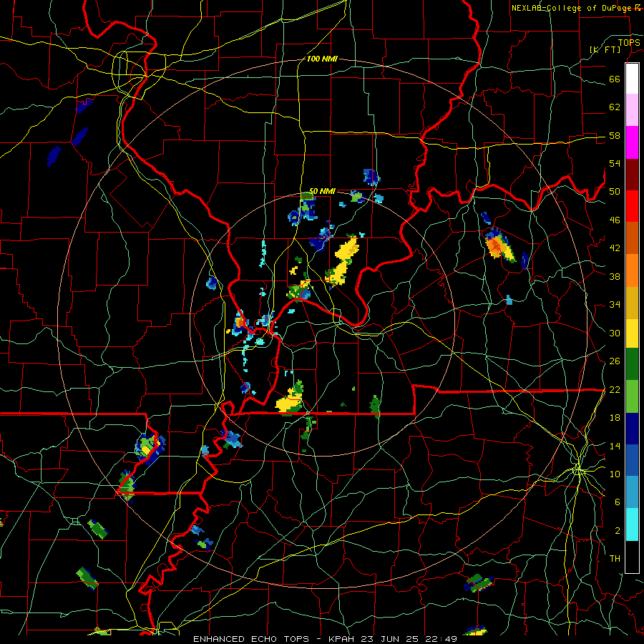
Task: Select the light pink legend color band
Action: (x=632, y=110)
